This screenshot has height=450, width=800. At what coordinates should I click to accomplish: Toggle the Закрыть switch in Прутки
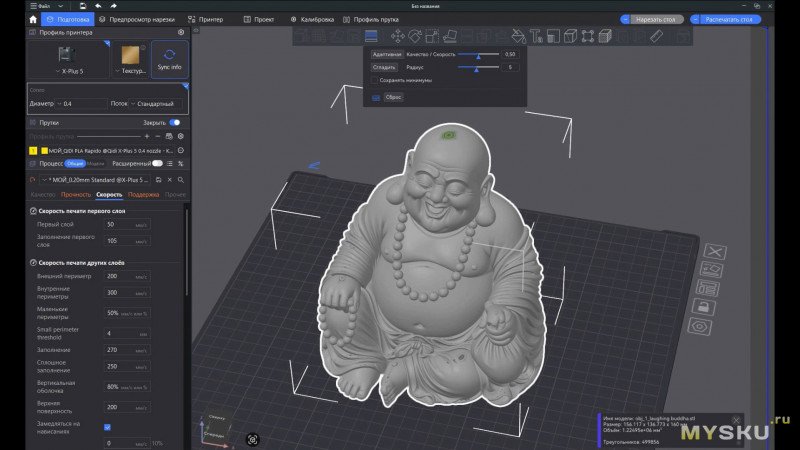tap(175, 122)
